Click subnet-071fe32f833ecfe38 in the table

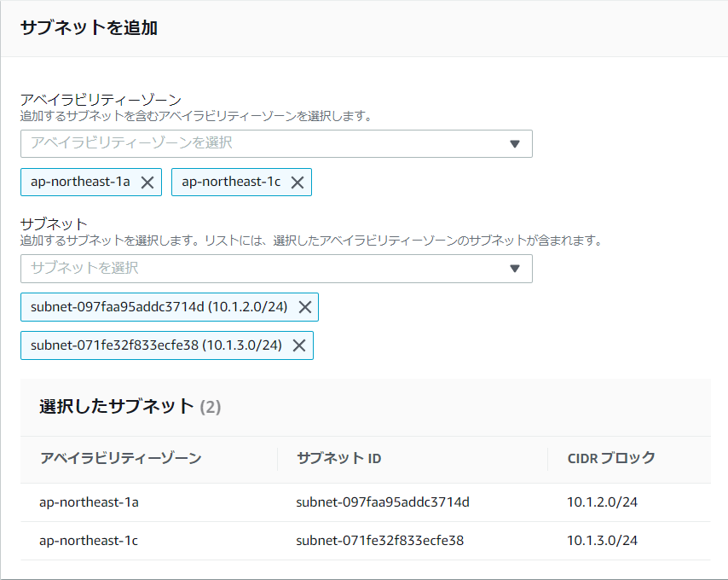[x=380, y=541]
